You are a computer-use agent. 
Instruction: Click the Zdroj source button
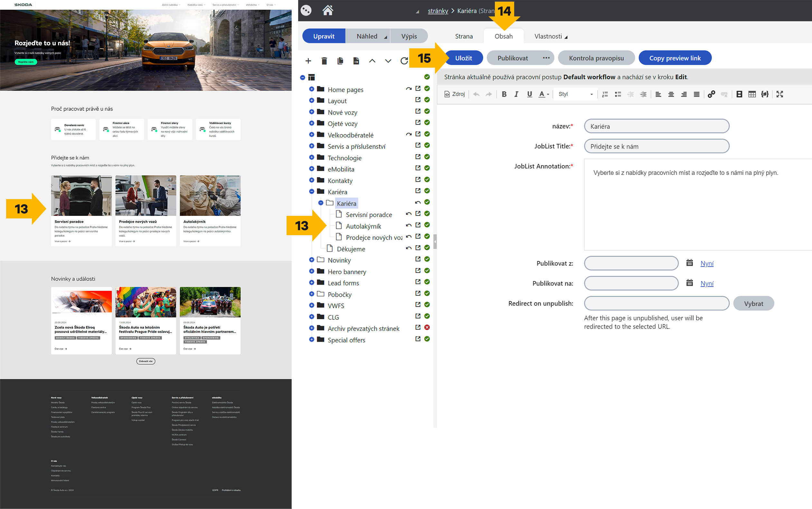point(454,94)
